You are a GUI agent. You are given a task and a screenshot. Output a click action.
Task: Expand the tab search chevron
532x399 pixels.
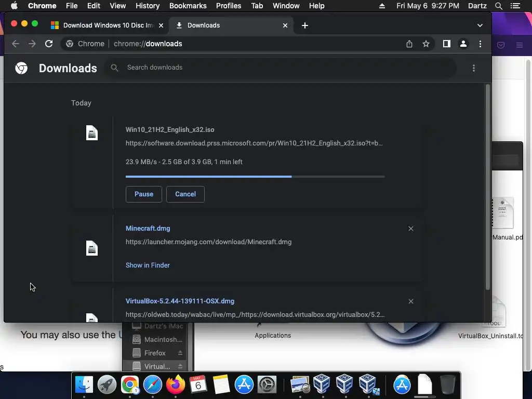480,25
